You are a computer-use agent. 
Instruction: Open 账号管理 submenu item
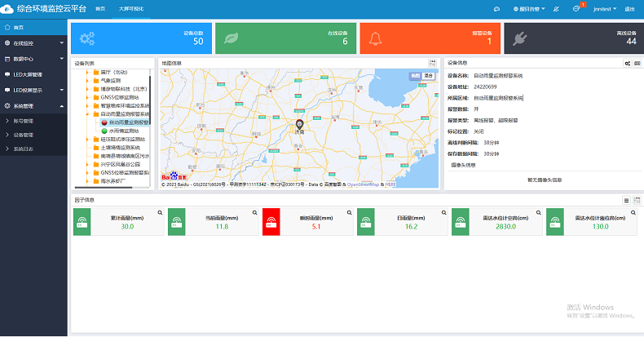(33, 121)
